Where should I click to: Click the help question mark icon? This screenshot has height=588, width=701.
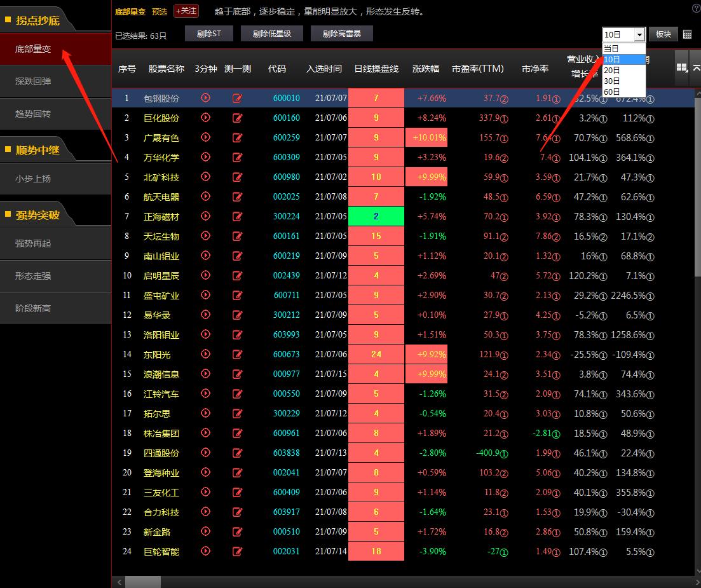pos(697,8)
